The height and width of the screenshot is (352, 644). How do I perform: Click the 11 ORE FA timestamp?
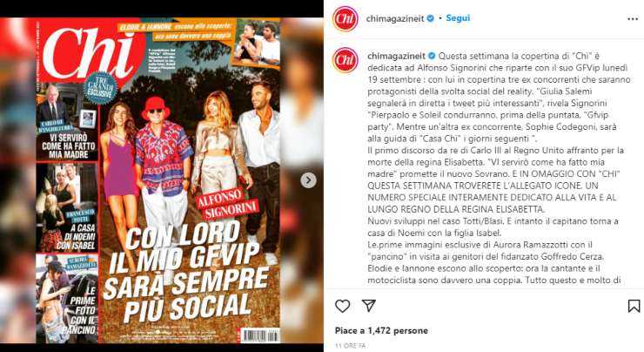[x=350, y=346]
